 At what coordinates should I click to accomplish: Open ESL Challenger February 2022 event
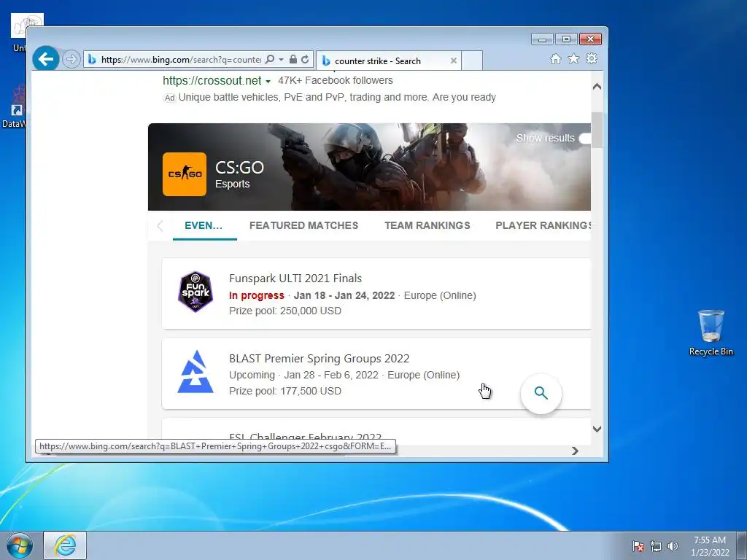pyautogui.click(x=306, y=437)
